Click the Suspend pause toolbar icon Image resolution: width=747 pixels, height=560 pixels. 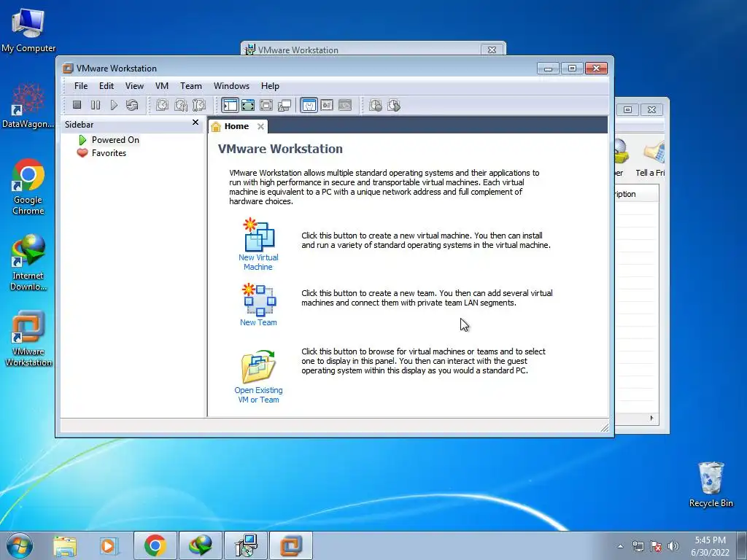click(x=96, y=105)
